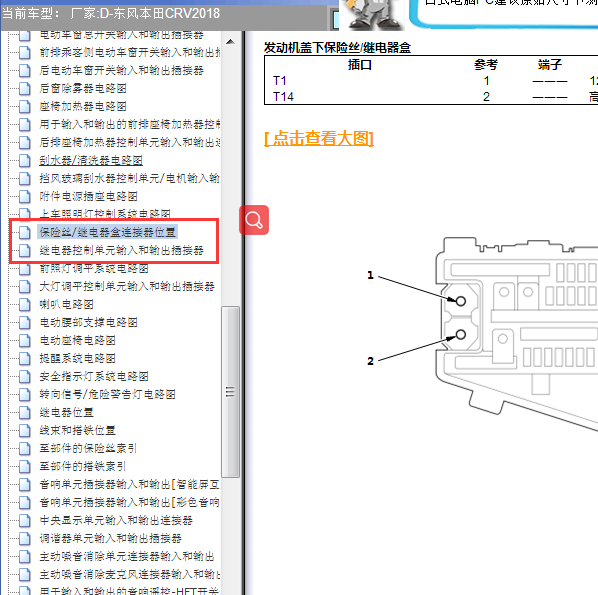This screenshot has height=595, width=598.
Task: Click document icon beside 提醒系统电路图
Action: [24, 358]
